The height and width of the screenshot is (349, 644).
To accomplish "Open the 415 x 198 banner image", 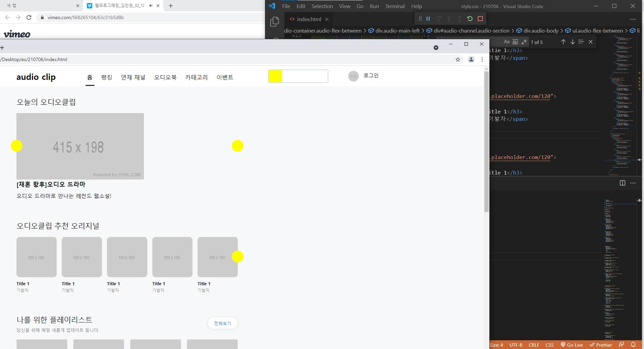I will 80,146.
